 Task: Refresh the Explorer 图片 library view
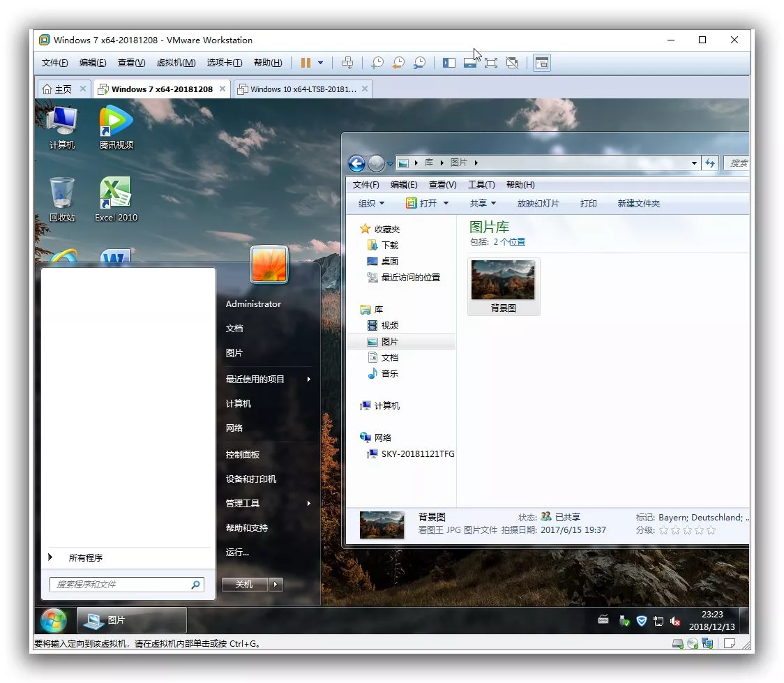pyautogui.click(x=710, y=163)
